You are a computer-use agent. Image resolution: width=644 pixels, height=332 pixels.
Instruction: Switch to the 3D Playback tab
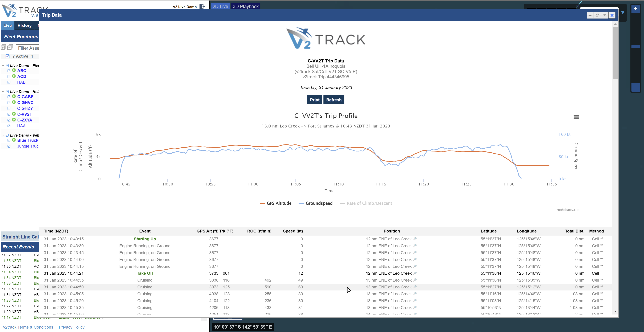click(x=245, y=6)
